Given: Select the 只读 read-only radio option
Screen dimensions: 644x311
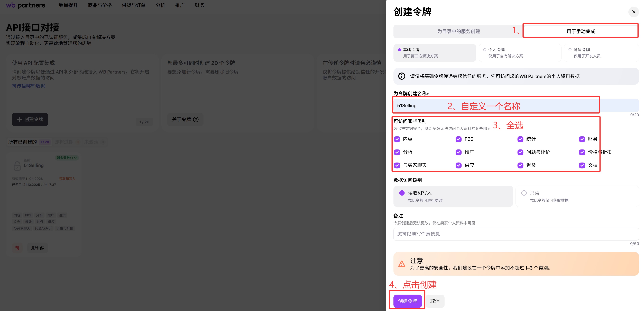Looking at the screenshot, I should (x=524, y=193).
